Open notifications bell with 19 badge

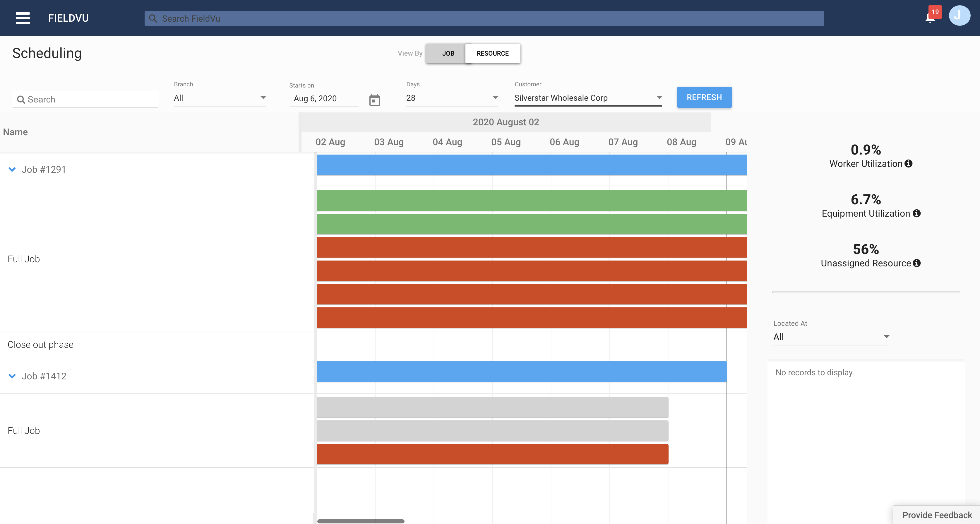point(930,18)
